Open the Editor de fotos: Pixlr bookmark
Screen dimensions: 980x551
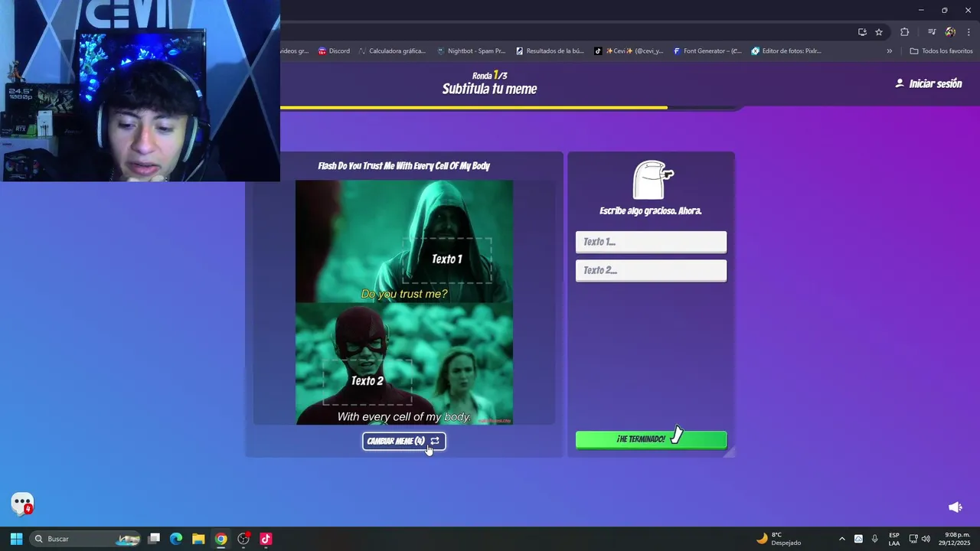(786, 51)
